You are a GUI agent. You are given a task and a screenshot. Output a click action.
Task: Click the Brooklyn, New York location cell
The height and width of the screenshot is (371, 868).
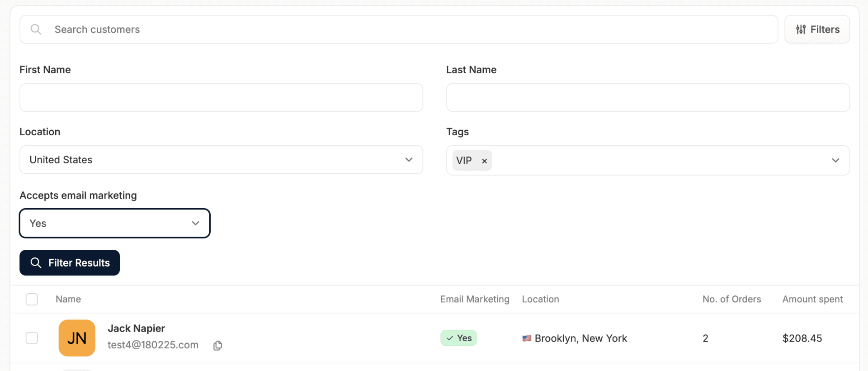(575, 338)
